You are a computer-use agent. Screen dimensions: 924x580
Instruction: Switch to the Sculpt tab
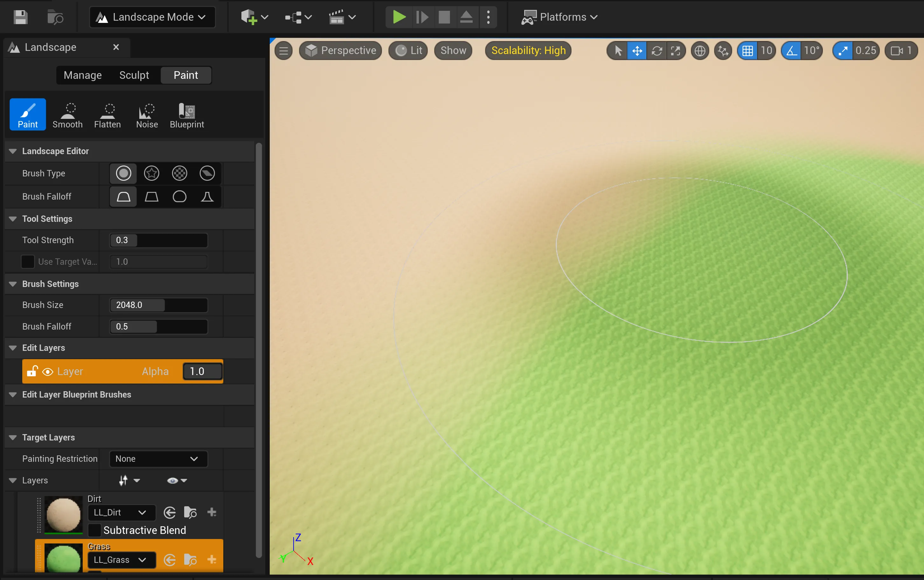134,75
